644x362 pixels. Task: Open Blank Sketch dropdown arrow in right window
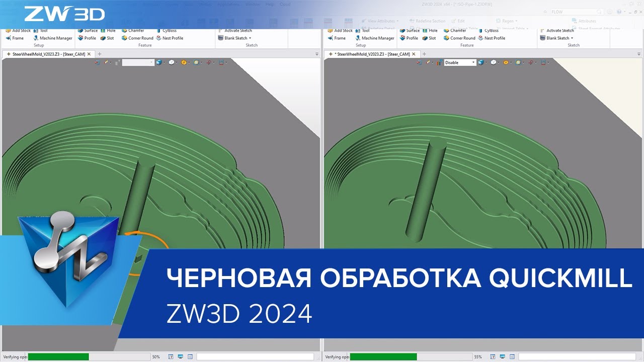coord(572,38)
